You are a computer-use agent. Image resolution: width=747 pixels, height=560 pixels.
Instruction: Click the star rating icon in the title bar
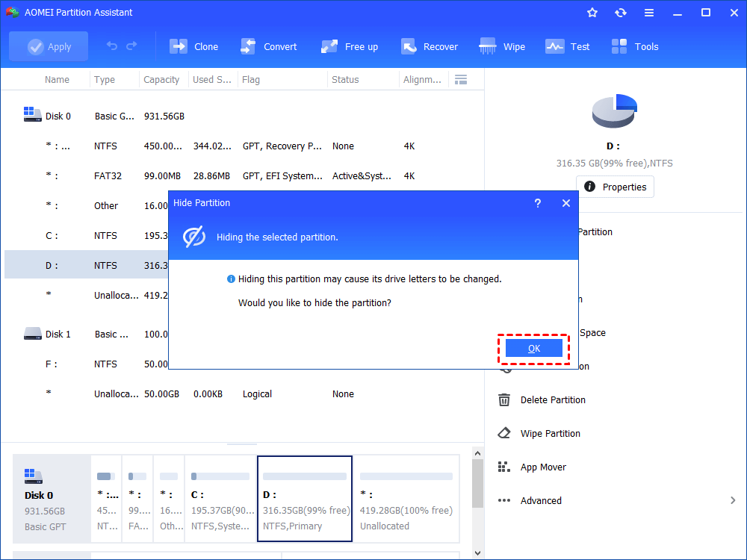(592, 12)
